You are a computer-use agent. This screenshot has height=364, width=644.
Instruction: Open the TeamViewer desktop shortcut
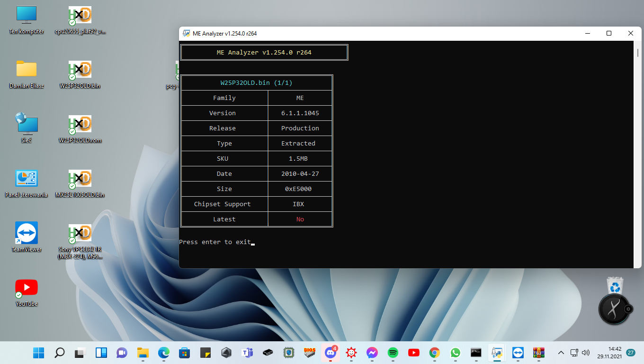(27, 234)
